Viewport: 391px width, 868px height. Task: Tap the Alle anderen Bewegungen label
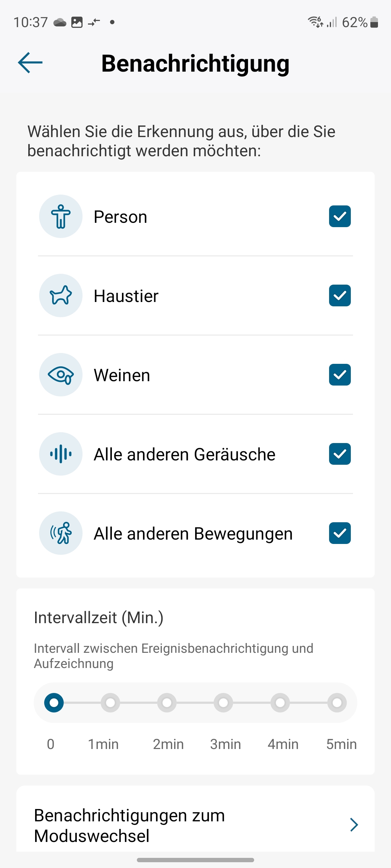pos(193,534)
